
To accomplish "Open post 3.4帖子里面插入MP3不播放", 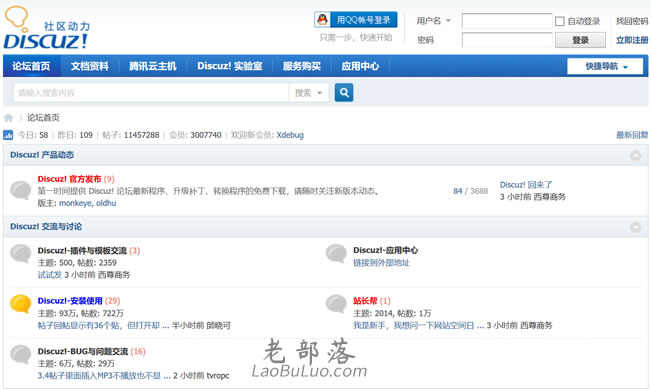I will (99, 376).
